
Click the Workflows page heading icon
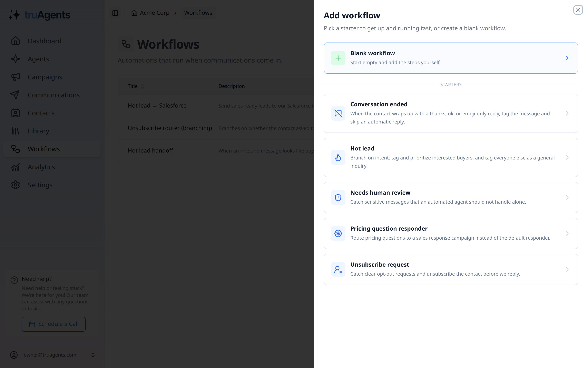[126, 44]
